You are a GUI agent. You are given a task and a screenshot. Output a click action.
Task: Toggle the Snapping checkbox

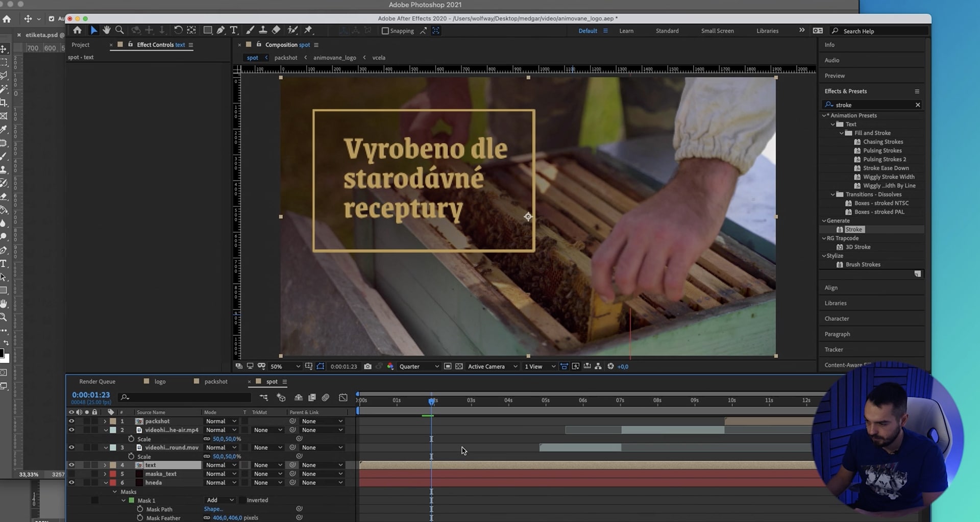click(x=385, y=31)
